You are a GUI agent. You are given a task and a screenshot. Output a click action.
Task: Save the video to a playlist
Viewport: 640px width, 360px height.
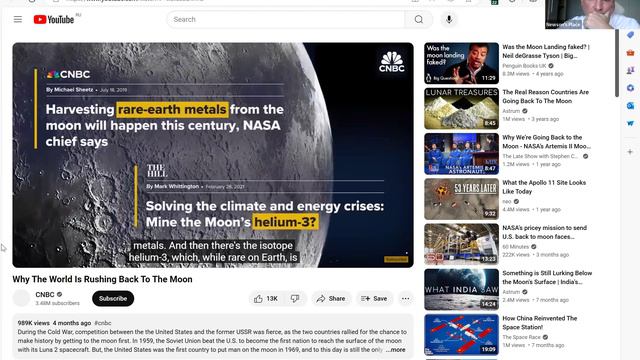pyautogui.click(x=374, y=299)
